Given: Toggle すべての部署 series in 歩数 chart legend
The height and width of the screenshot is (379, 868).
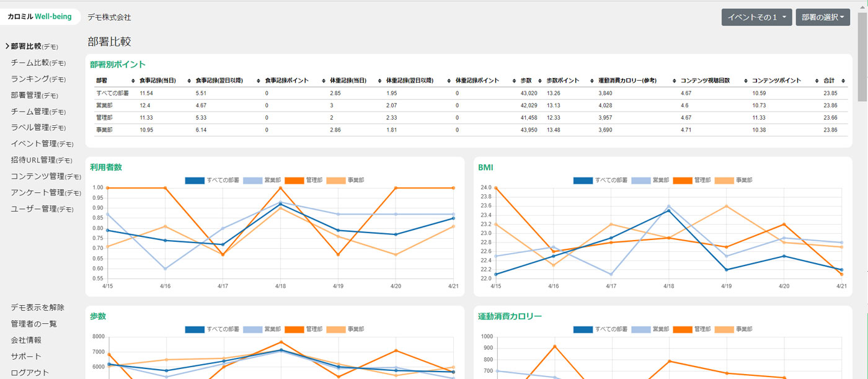Looking at the screenshot, I should coord(212,329).
